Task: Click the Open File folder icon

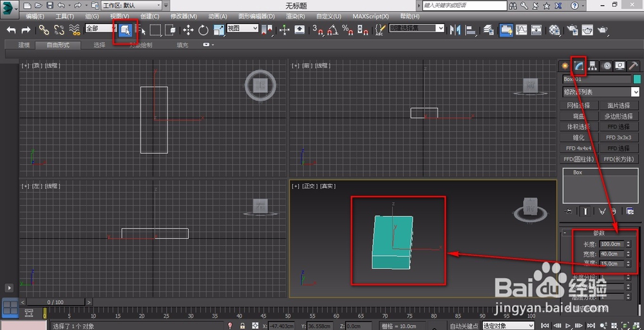Action: tap(39, 6)
